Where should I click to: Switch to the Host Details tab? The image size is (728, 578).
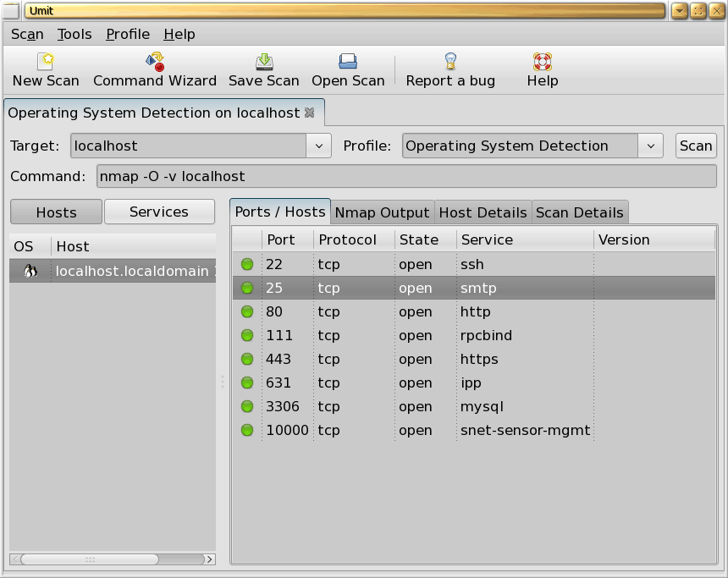(483, 212)
